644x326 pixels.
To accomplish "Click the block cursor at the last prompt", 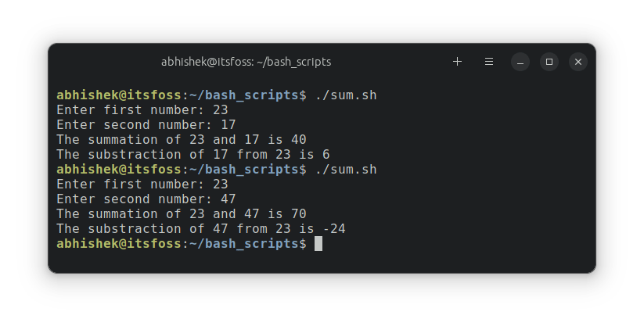I will pyautogui.click(x=318, y=244).
